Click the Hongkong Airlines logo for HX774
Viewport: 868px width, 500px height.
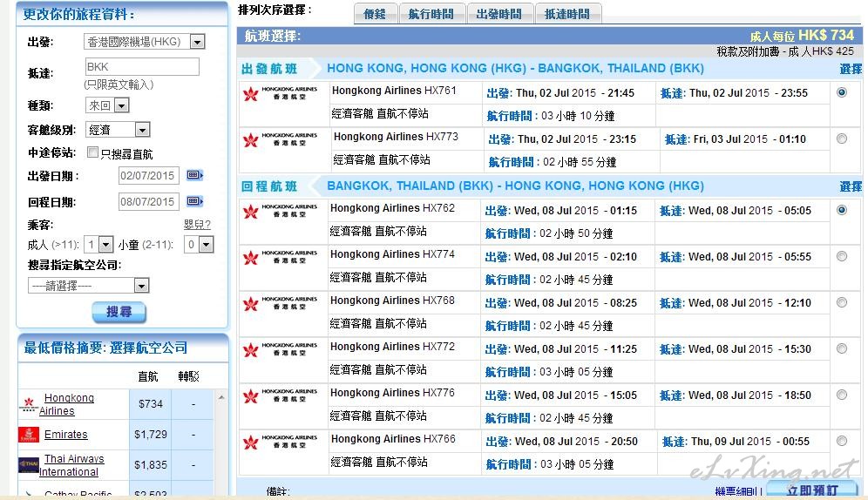click(x=280, y=257)
